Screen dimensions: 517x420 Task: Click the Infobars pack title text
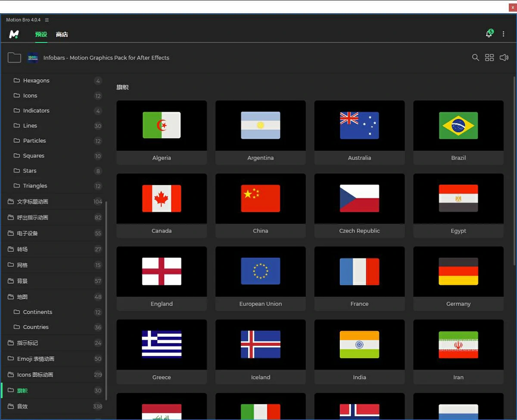click(x=106, y=58)
